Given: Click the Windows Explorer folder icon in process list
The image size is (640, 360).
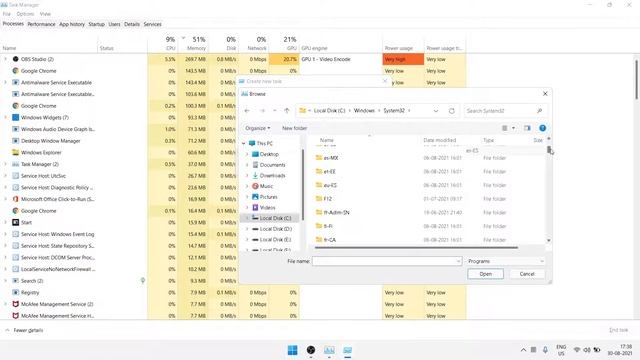Looking at the screenshot, I should (16, 152).
